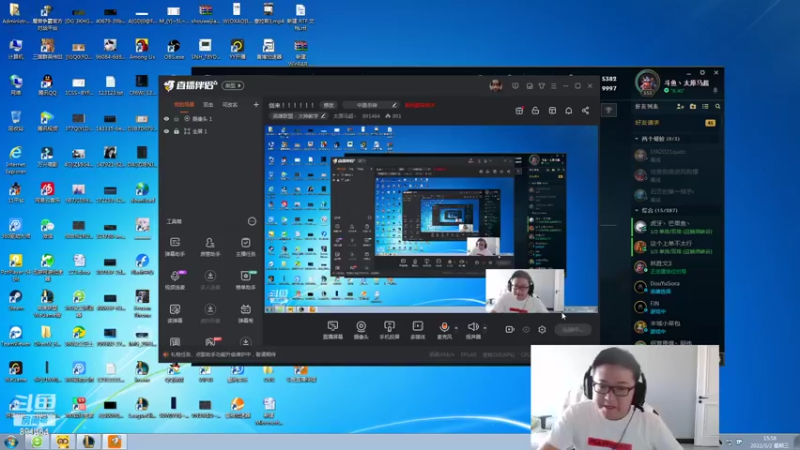
Task: Open the 弹幕助手 tool
Action: pyautogui.click(x=175, y=246)
